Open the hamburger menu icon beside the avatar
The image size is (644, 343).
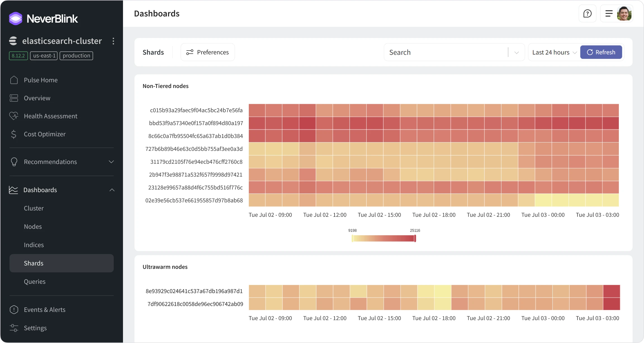(x=609, y=13)
